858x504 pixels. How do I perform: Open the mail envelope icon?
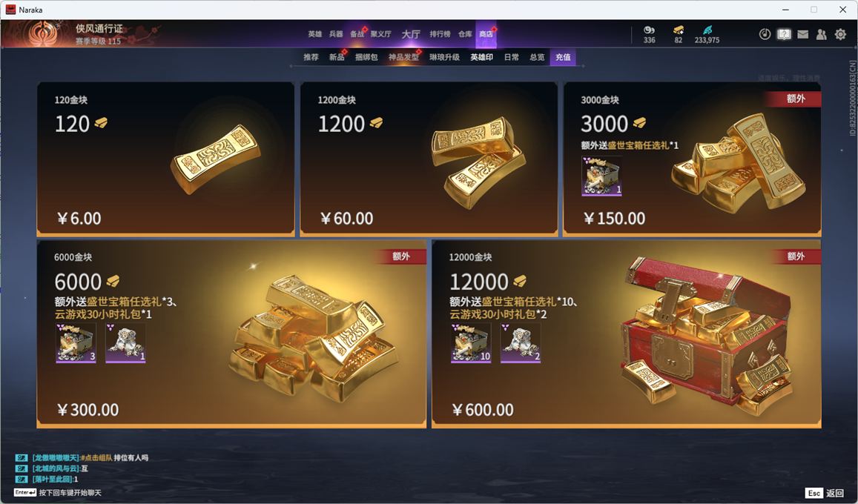pos(802,34)
